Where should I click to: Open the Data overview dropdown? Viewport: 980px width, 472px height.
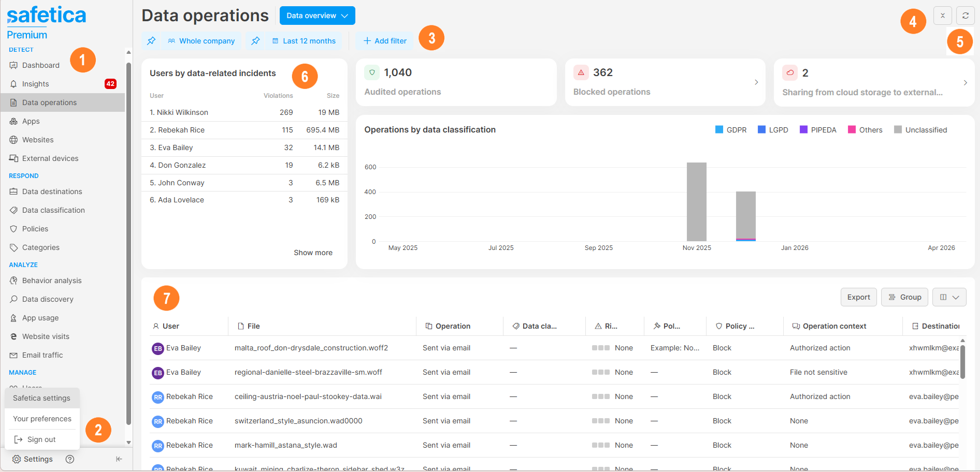coord(317,16)
